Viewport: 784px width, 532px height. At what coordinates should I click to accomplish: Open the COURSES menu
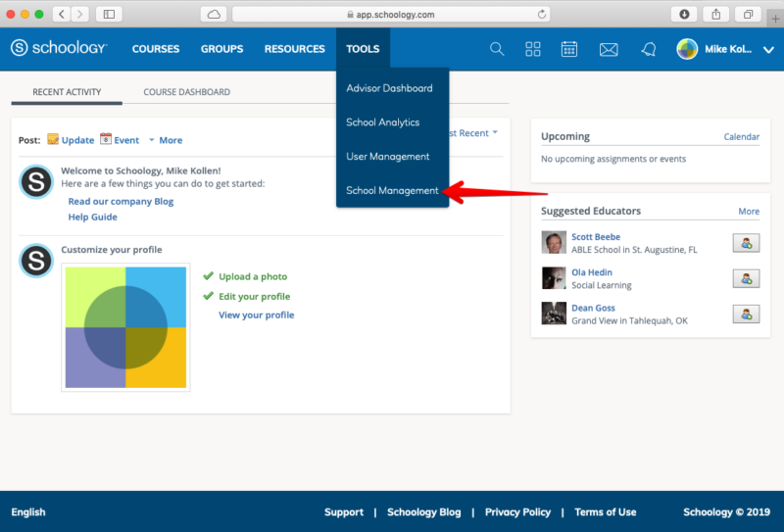point(156,49)
